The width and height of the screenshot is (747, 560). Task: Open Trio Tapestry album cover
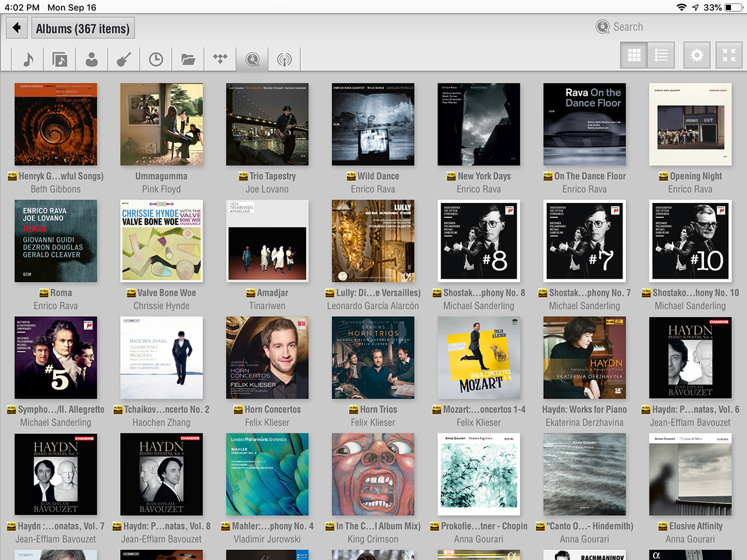[x=267, y=124]
